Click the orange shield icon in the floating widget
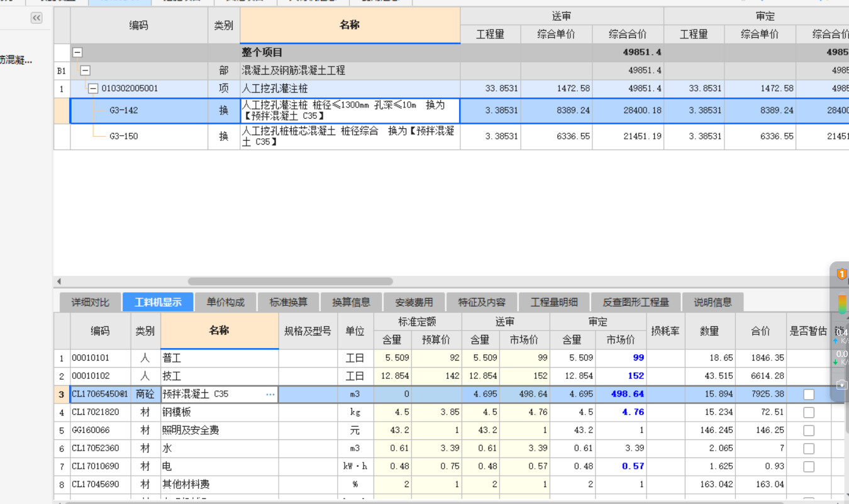 point(841,274)
